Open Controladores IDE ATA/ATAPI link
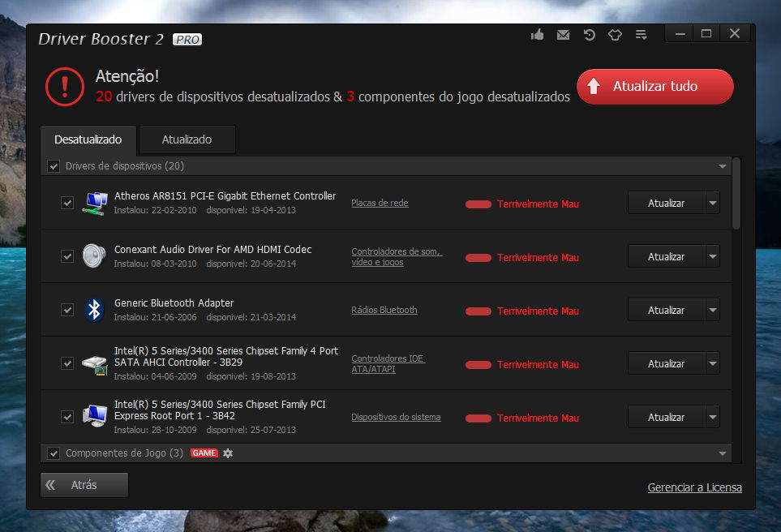This screenshot has height=532, width=781. 388,363
